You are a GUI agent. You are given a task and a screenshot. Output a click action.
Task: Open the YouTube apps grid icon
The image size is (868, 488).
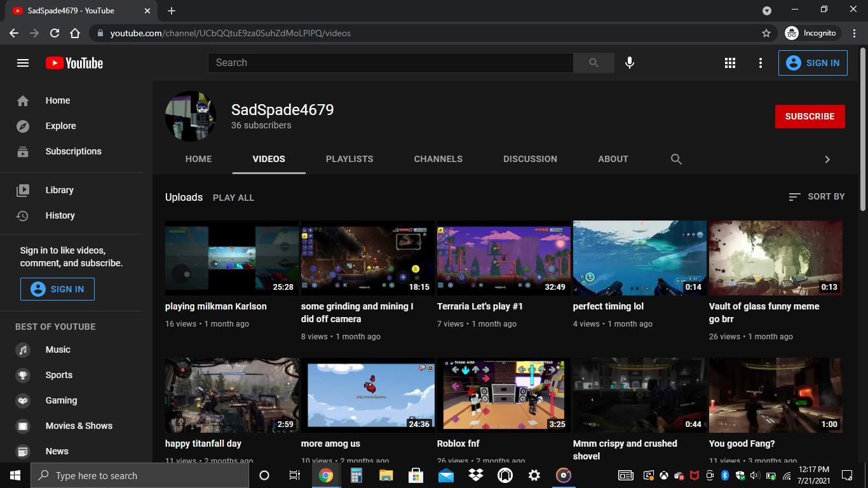730,63
